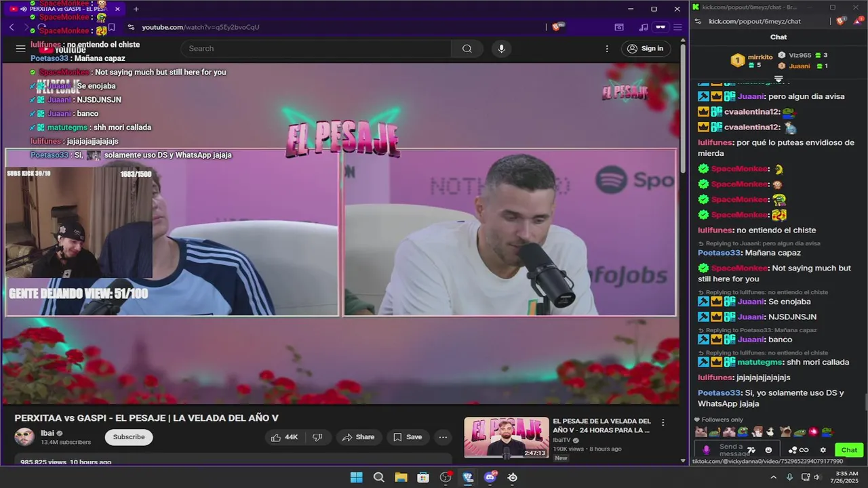The height and width of the screenshot is (488, 868).
Task: Click the purple microphone icon in chat input
Action: (x=706, y=450)
